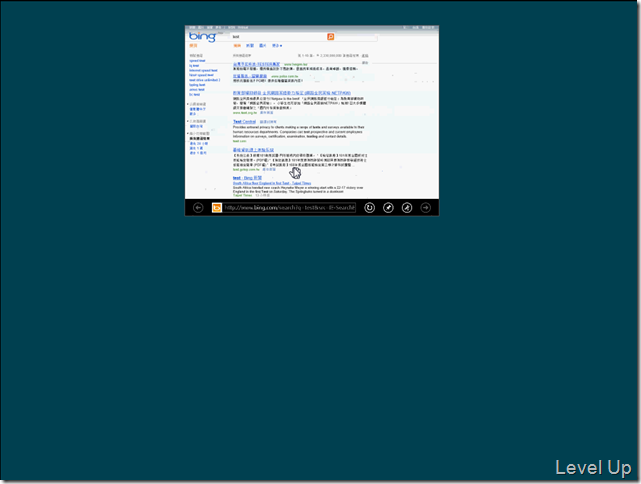This screenshot has width=641, height=484.
Task: Filter results to 過去 1 週
Action: (196, 148)
